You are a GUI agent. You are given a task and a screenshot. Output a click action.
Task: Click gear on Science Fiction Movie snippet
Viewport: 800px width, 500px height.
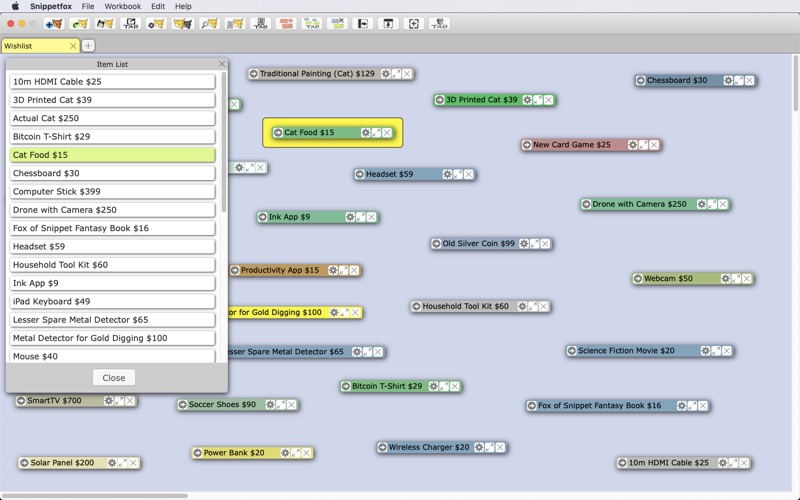(705, 351)
